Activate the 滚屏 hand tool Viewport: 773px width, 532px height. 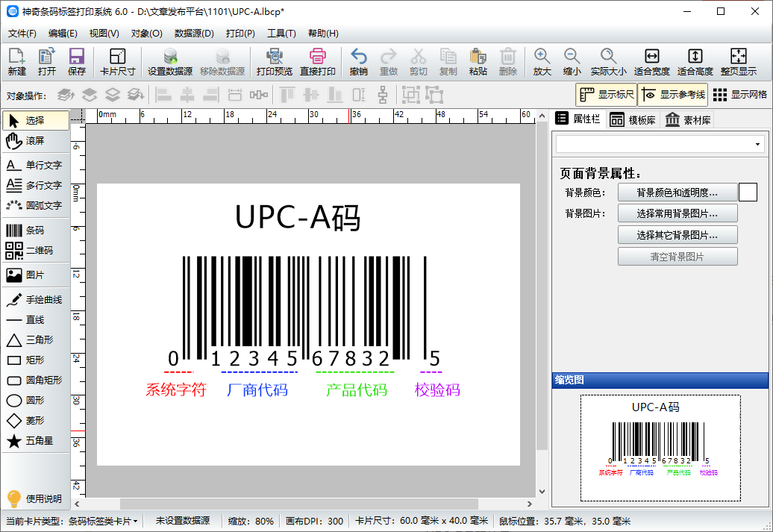click(x=36, y=141)
